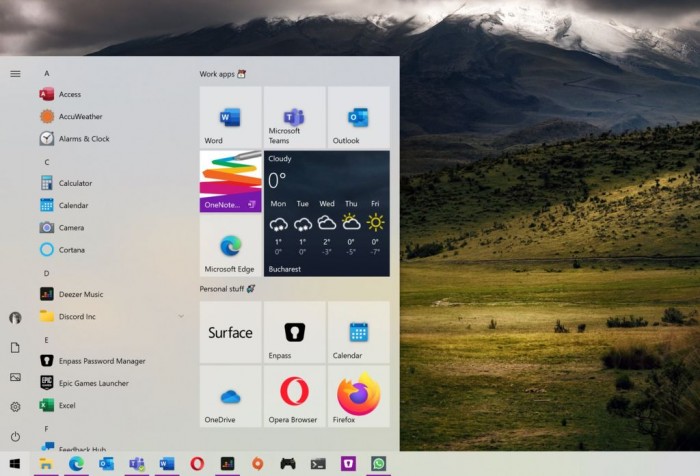This screenshot has width=700, height=476.
Task: Switch to Word on the taskbar
Action: [167, 464]
